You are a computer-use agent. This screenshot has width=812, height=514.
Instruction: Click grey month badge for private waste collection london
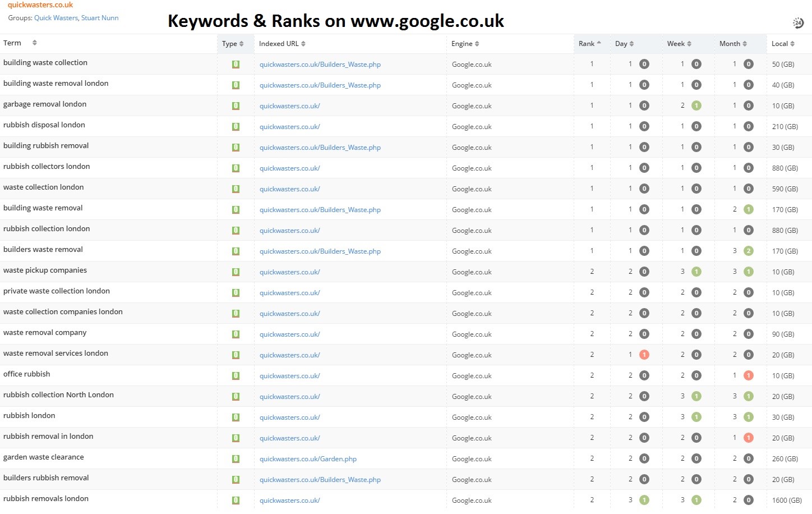(x=749, y=292)
